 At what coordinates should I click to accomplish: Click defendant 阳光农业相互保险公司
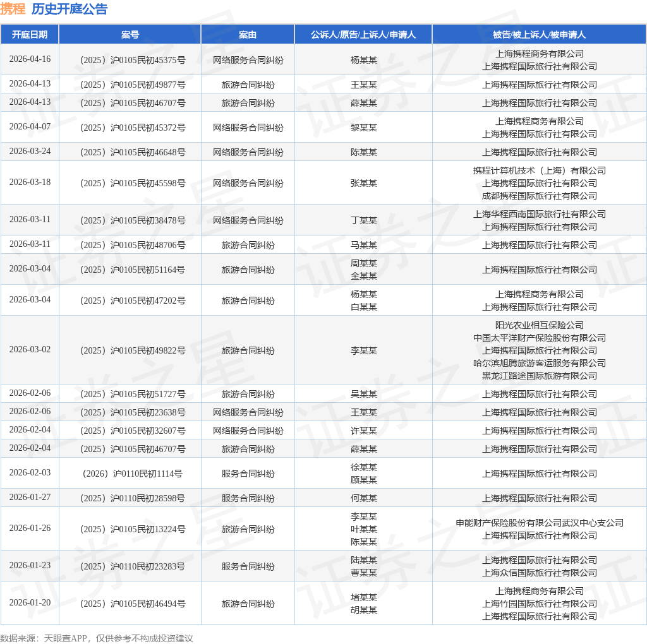click(540, 325)
